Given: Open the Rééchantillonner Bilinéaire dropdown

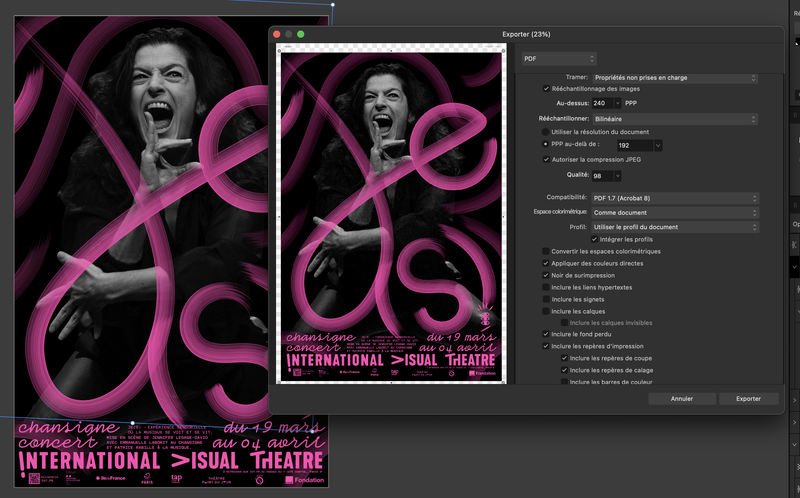Looking at the screenshot, I should coord(673,118).
